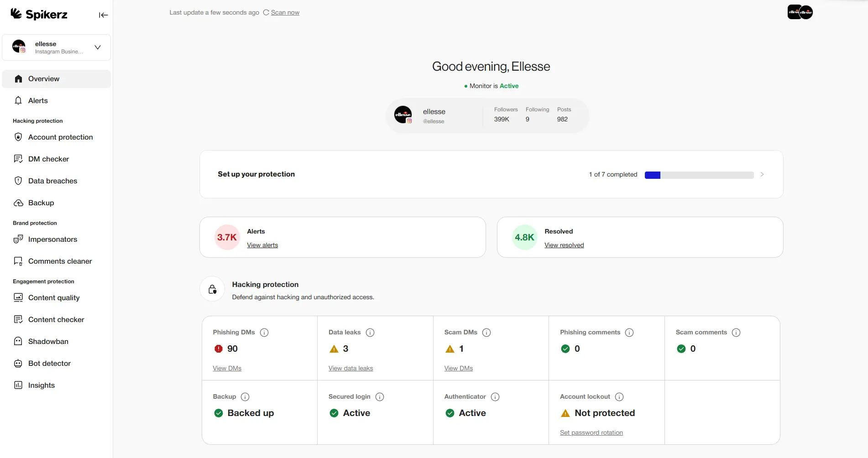The image size is (868, 458).
Task: Click the bell icon beside Alerts
Action: point(18,101)
